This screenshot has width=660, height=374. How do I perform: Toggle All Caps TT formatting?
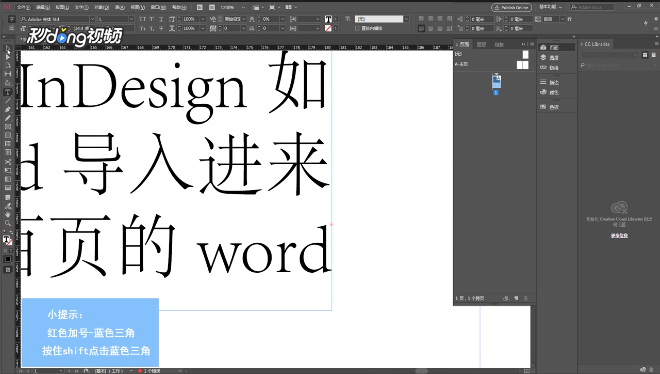(x=143, y=19)
